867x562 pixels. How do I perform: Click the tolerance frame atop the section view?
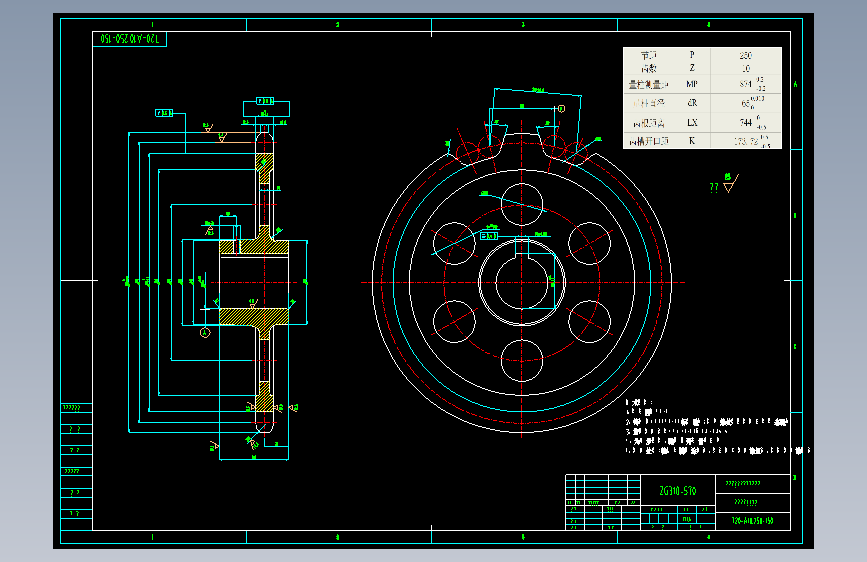pyautogui.click(x=265, y=101)
